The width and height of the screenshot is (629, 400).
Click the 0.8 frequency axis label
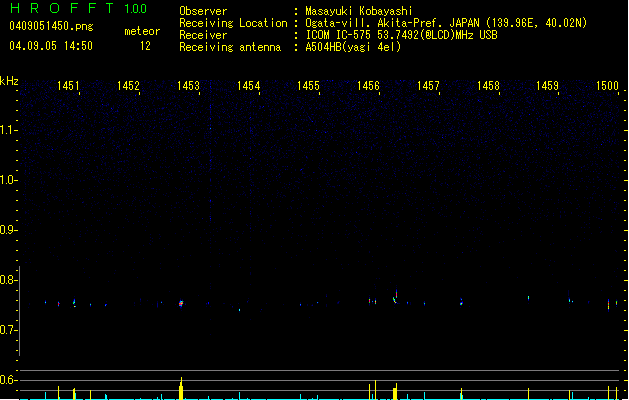point(8,280)
